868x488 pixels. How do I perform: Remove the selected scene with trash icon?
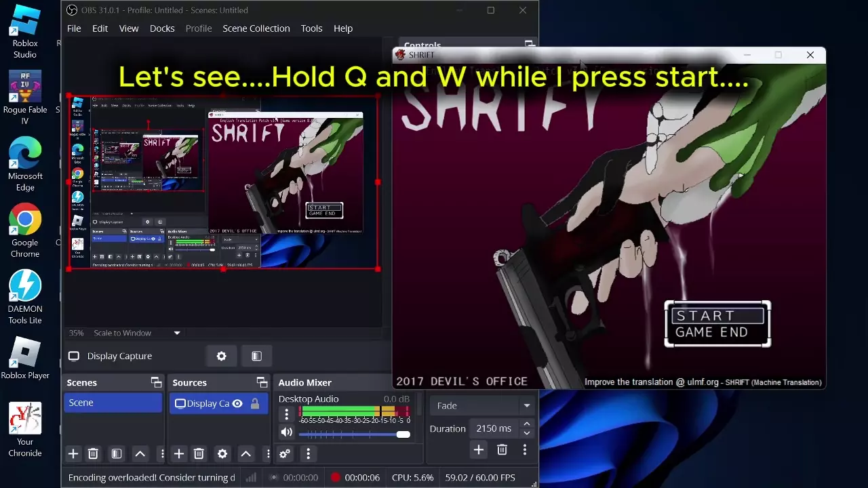point(94,453)
